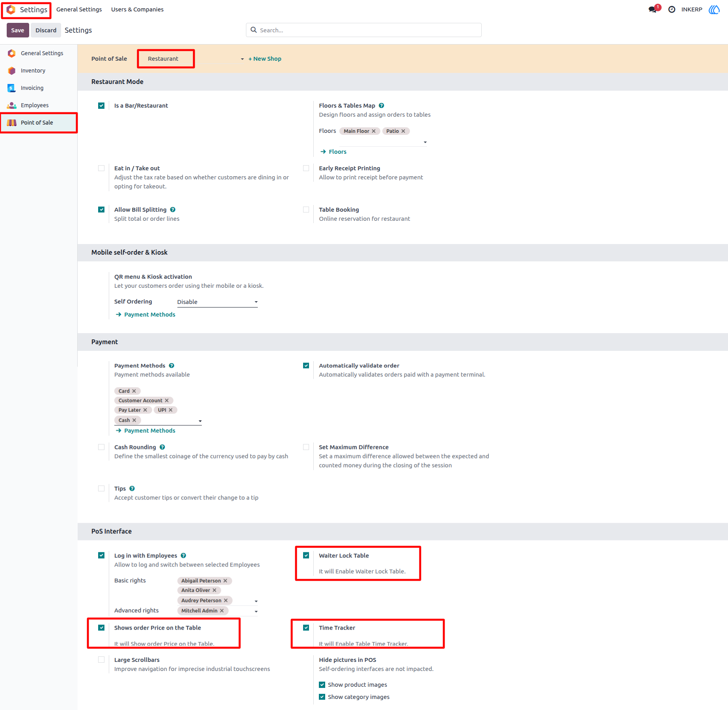Open the General Settings top menu

79,9
